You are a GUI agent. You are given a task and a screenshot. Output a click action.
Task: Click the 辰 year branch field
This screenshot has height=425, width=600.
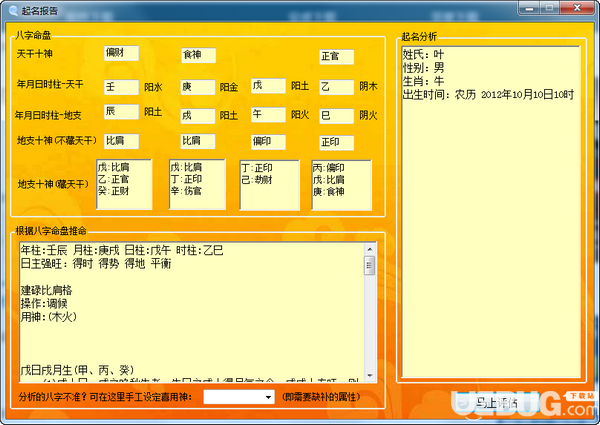(121, 112)
